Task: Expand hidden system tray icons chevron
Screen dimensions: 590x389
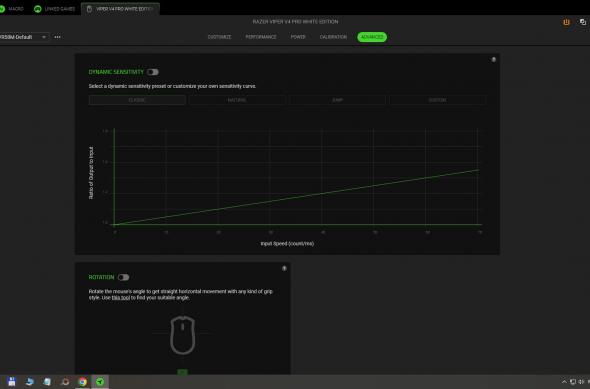Action: (x=564, y=382)
